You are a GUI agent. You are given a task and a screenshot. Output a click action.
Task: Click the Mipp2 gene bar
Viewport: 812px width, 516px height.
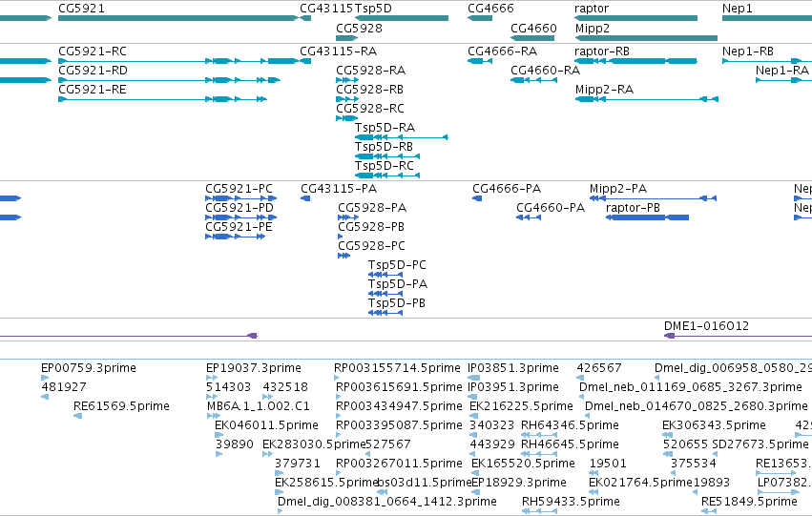[x=646, y=38]
